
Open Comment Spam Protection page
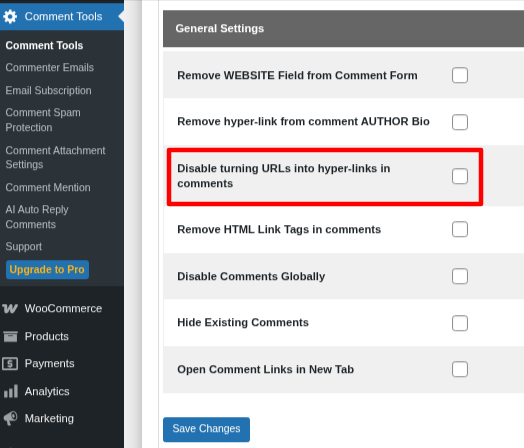[x=43, y=120]
